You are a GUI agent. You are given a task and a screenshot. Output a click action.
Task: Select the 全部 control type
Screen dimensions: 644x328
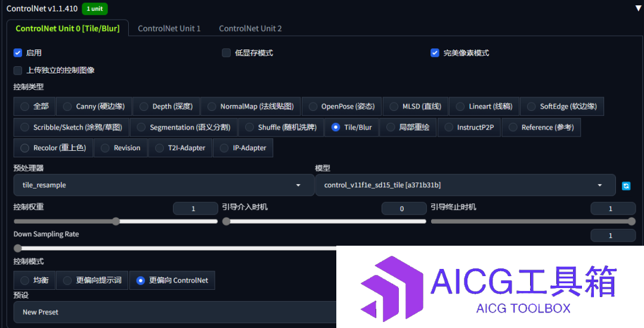click(35, 106)
